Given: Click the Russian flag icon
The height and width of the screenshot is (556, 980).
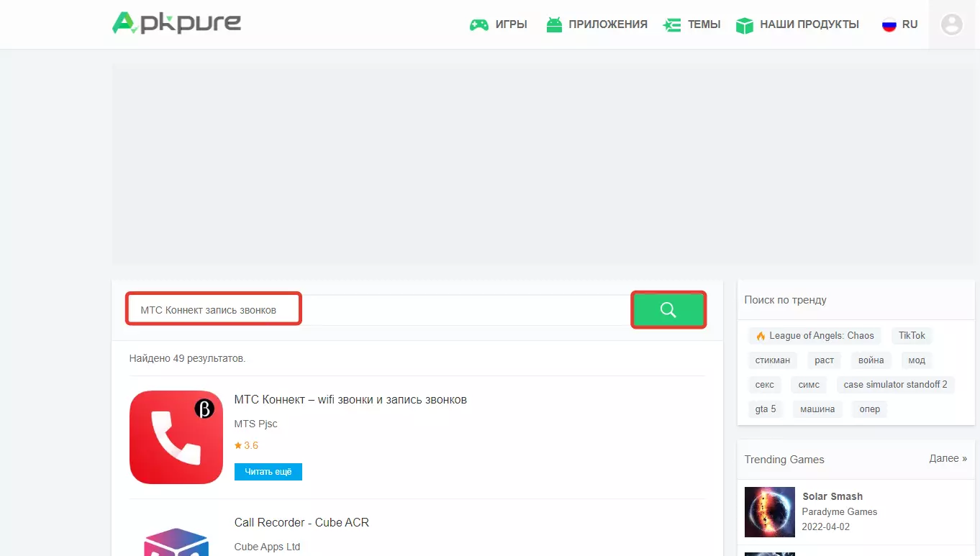Looking at the screenshot, I should pyautogui.click(x=889, y=24).
